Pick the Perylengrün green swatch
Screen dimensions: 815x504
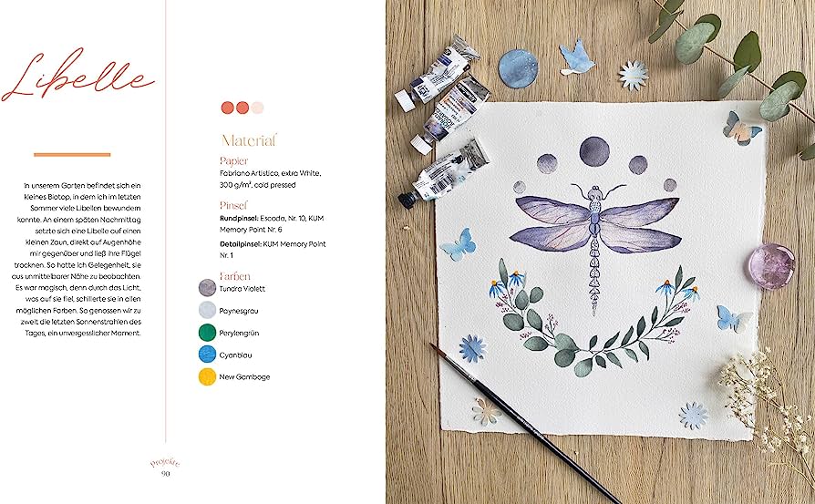click(207, 333)
